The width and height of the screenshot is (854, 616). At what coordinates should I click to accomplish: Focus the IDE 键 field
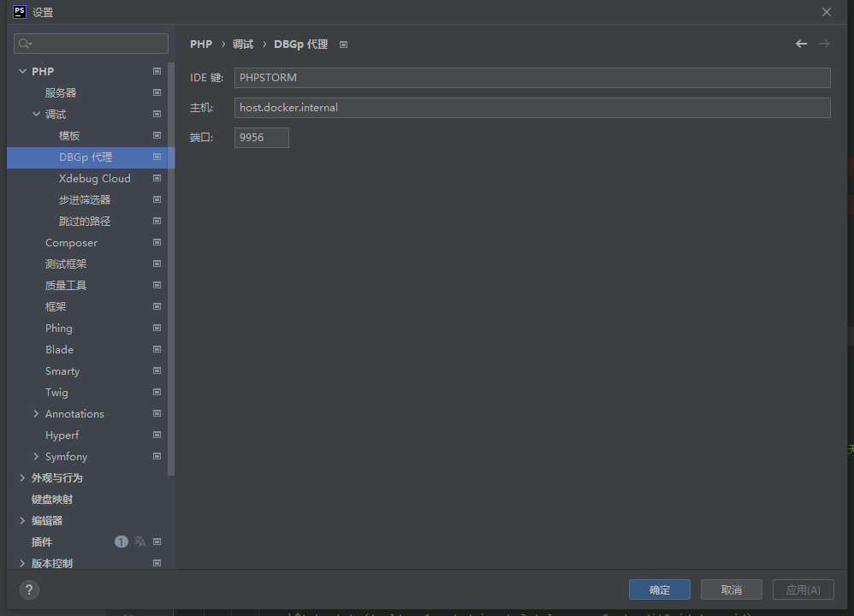tap(532, 77)
